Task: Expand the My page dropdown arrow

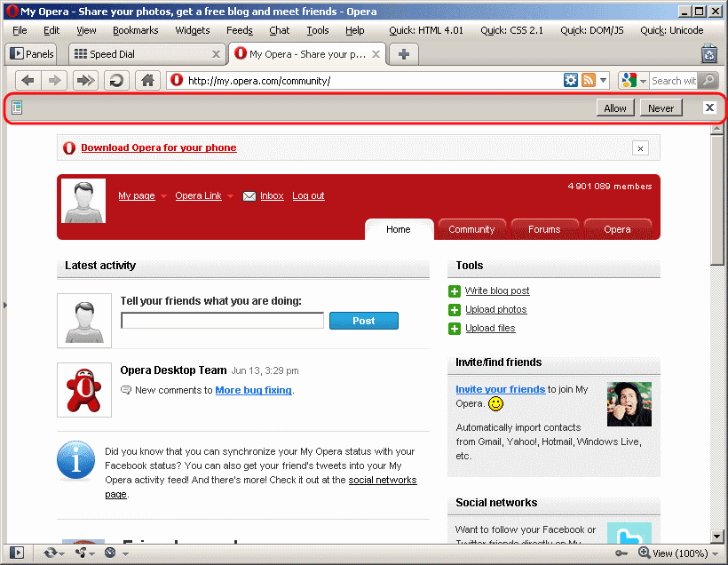Action: tap(163, 196)
